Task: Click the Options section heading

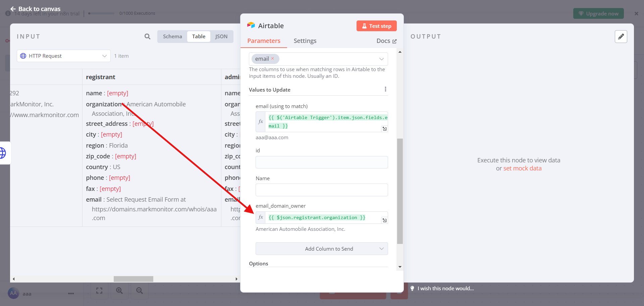Action: pyautogui.click(x=258, y=263)
